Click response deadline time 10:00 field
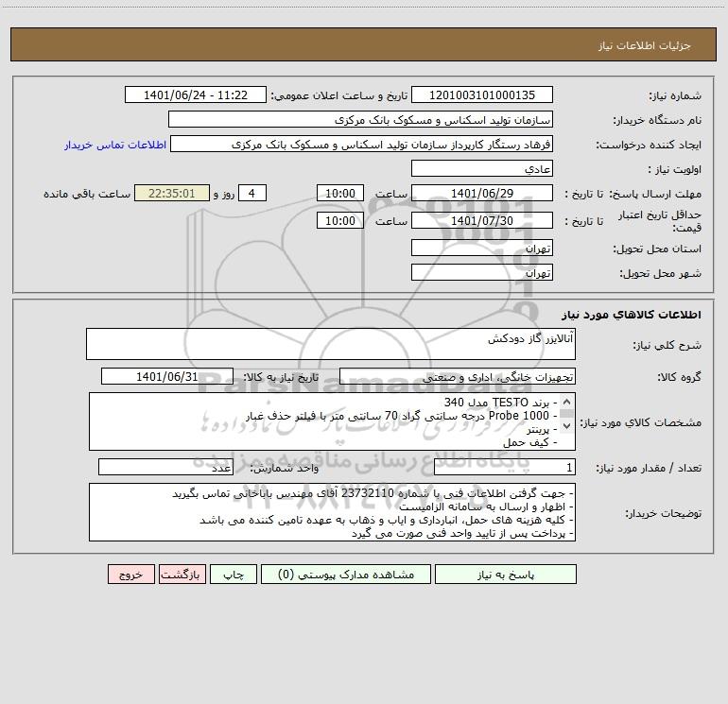 click(339, 193)
